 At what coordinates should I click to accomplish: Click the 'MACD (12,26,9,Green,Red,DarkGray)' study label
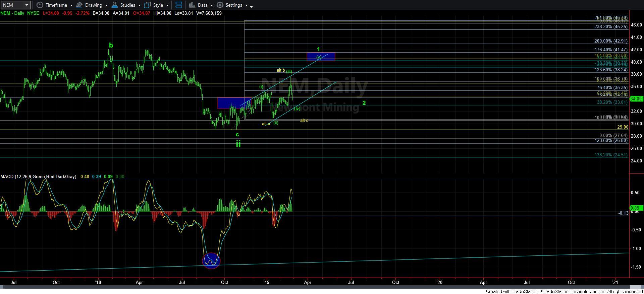tap(38, 176)
